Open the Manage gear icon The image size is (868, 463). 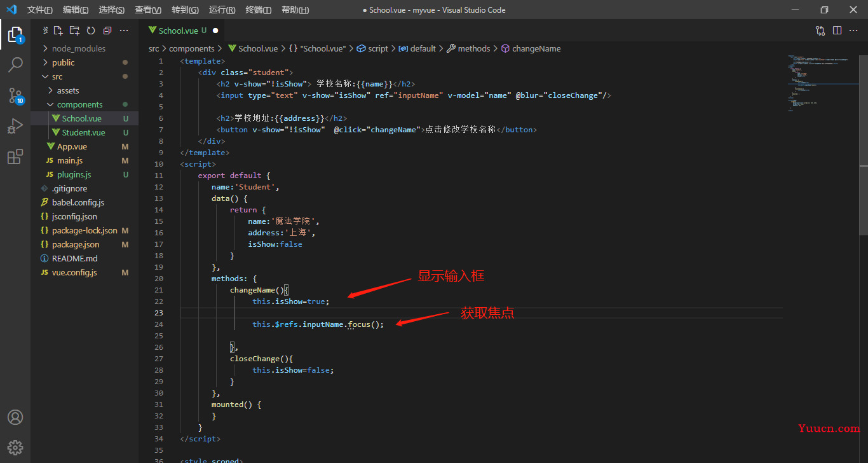(x=15, y=447)
